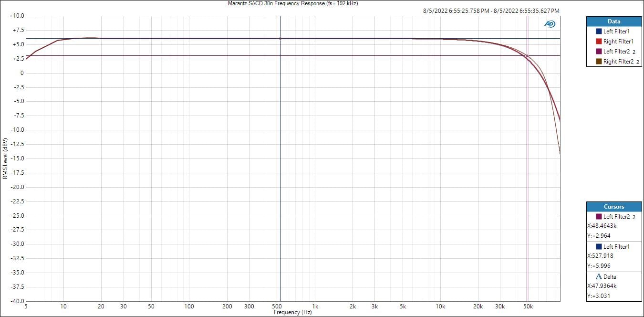
Task: Select the Data legend header
Action: 614,21
